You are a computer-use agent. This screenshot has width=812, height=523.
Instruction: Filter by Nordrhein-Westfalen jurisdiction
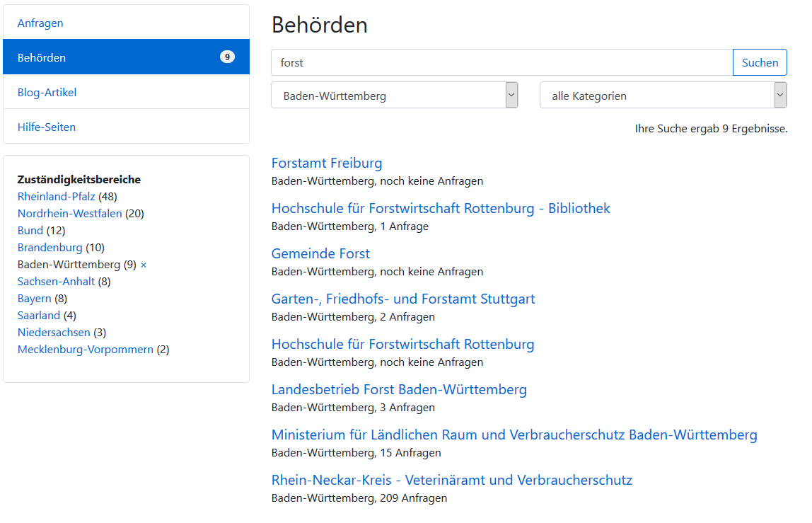pos(69,214)
